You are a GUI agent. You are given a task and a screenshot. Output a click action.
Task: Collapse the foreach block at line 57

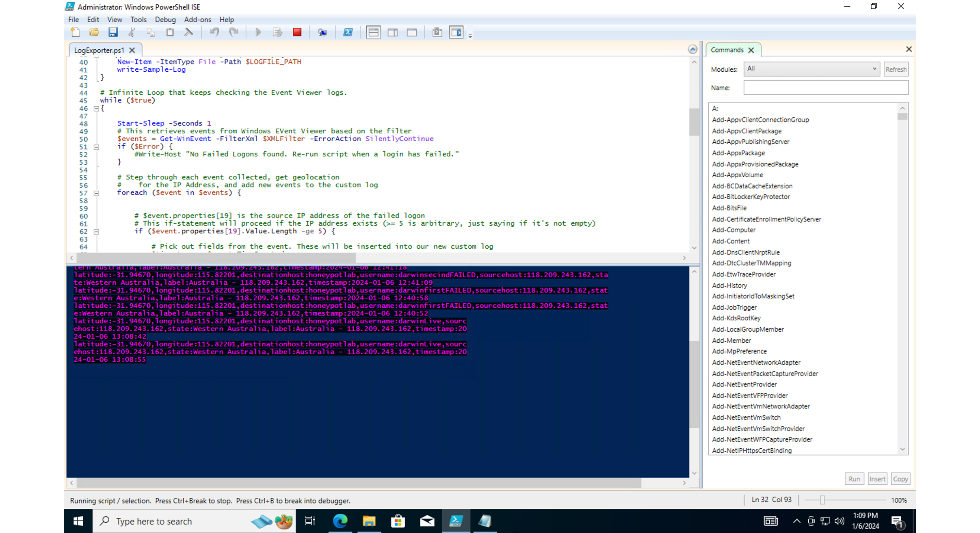pos(97,193)
